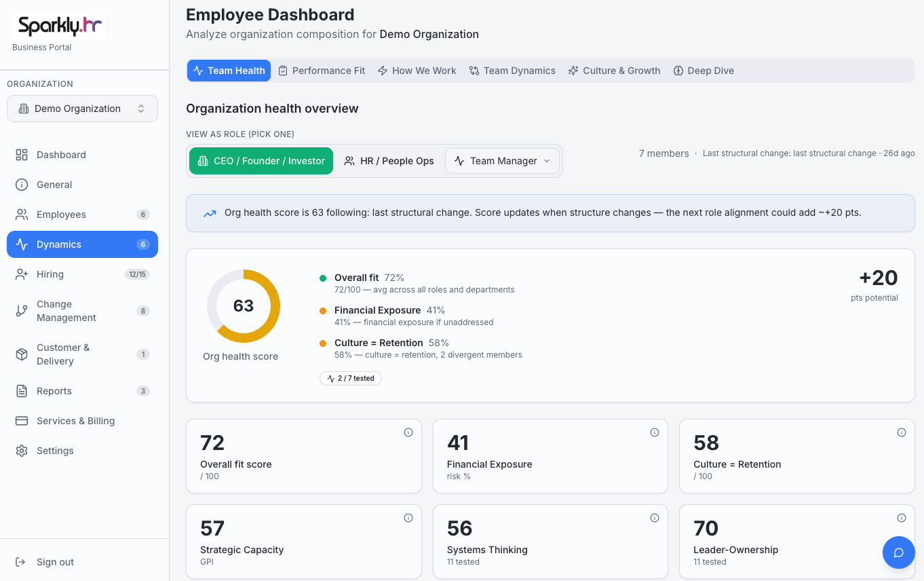The width and height of the screenshot is (924, 581).
Task: Click Sign out link
Action: 55,562
